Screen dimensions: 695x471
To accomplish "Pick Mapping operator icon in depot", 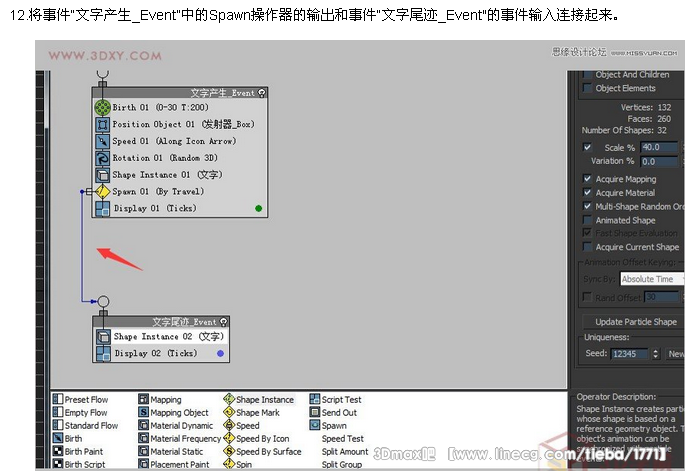I will tap(143, 399).
